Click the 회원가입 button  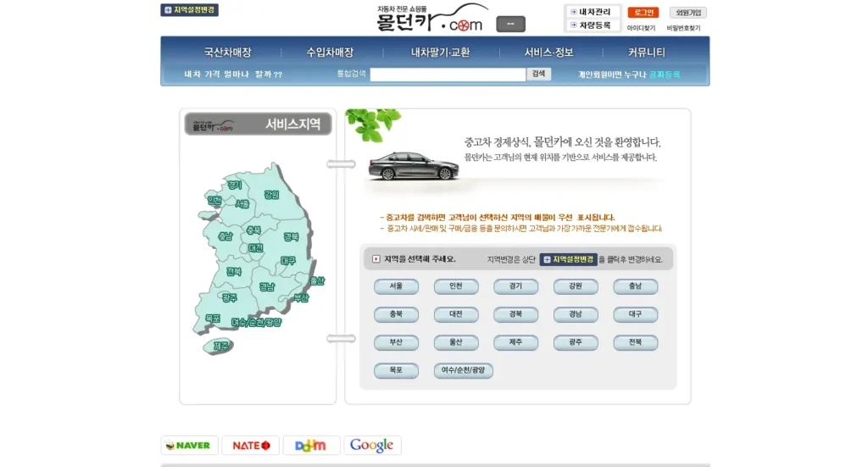(688, 12)
